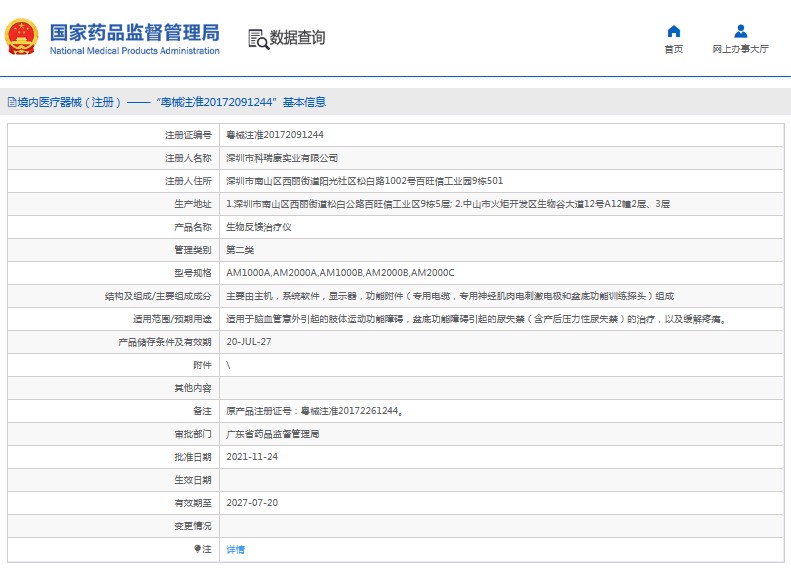Click the 型号规格 row label
This screenshot has width=791, height=568.
(193, 273)
